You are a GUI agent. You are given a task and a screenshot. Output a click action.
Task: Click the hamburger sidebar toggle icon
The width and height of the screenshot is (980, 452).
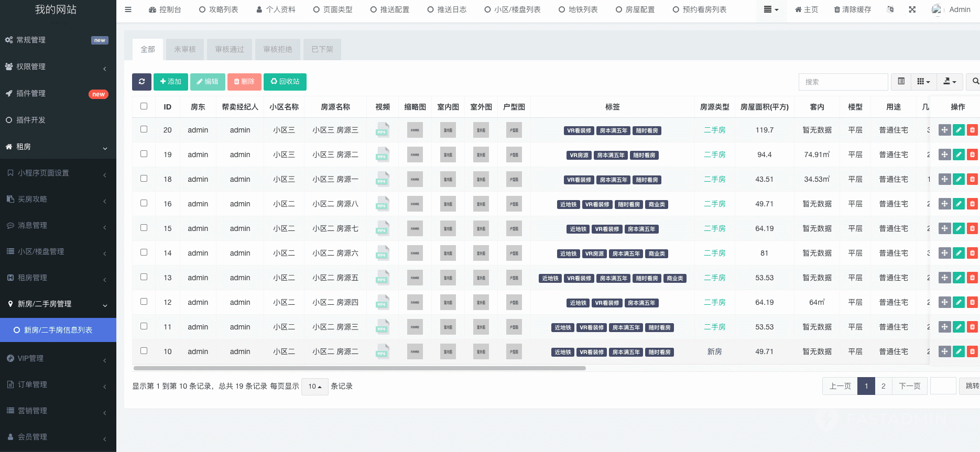(128, 9)
